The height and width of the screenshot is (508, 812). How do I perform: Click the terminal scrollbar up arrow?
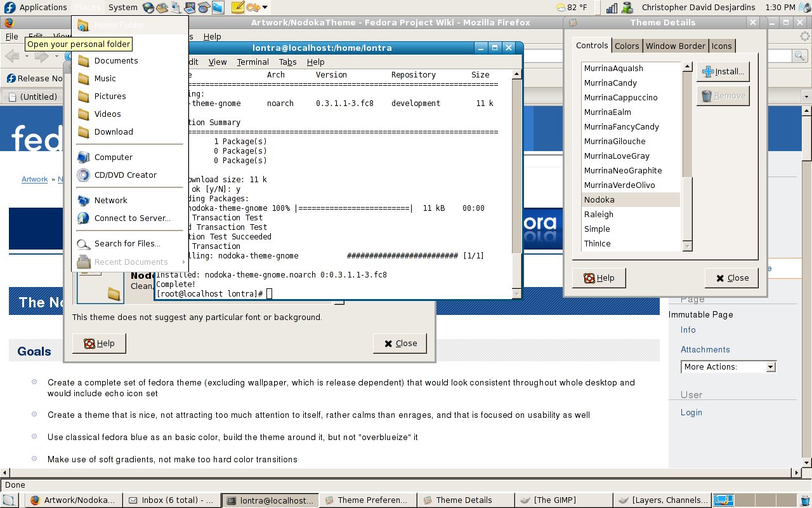click(516, 74)
